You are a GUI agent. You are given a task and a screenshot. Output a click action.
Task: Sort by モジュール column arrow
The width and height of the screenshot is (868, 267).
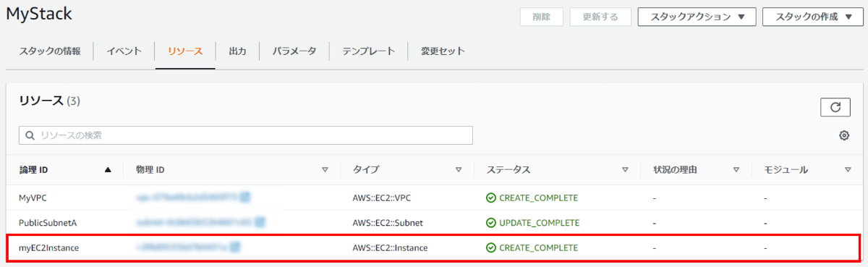click(x=848, y=170)
